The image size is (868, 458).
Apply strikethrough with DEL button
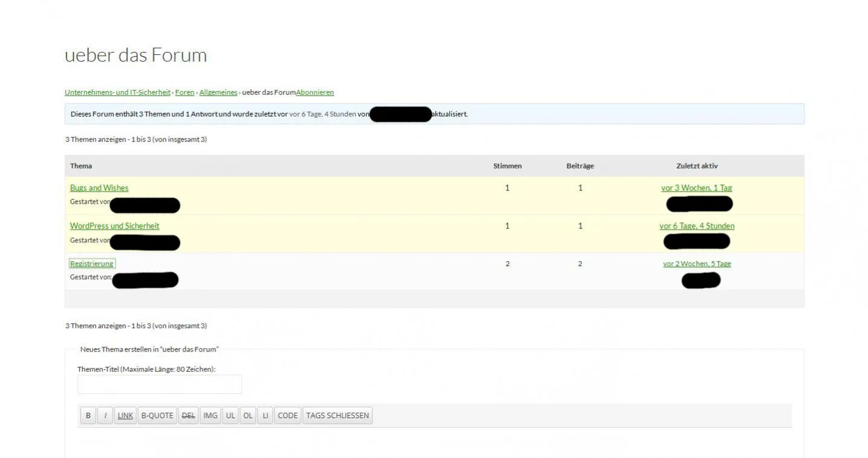pos(189,416)
